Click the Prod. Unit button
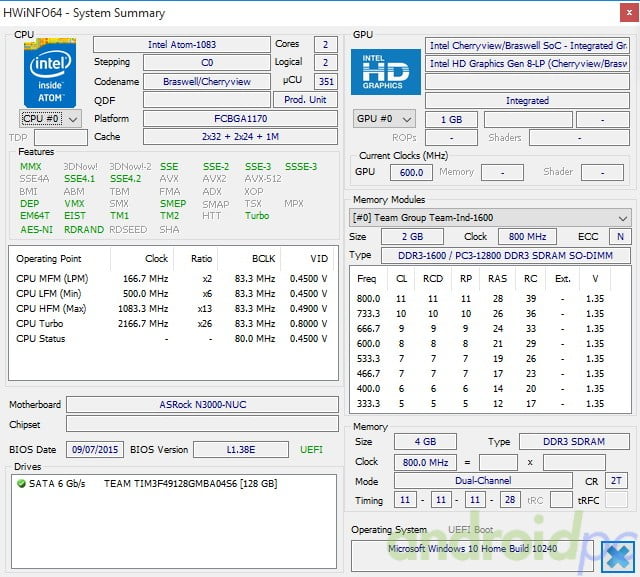 tap(305, 100)
